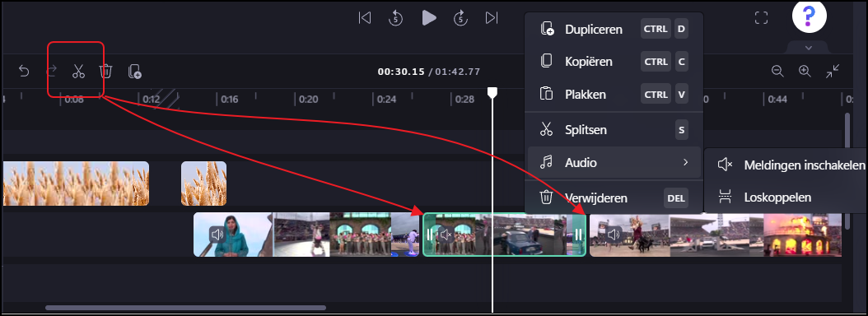Click the skip to start playback button
This screenshot has width=868, height=316.
[364, 18]
